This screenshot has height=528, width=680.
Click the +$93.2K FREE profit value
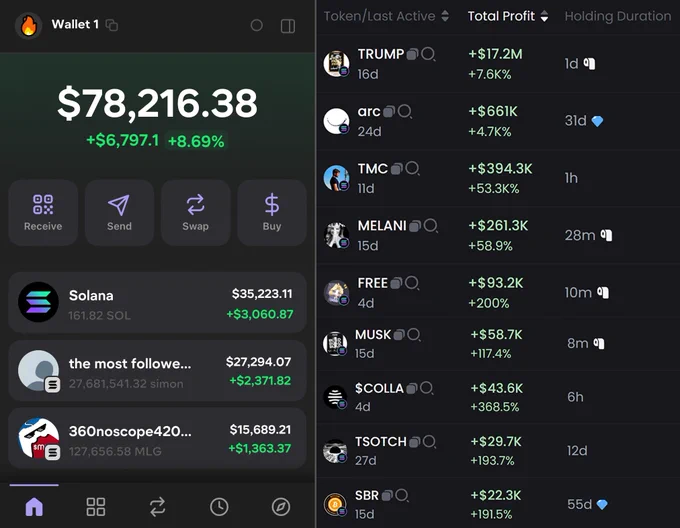tap(496, 283)
